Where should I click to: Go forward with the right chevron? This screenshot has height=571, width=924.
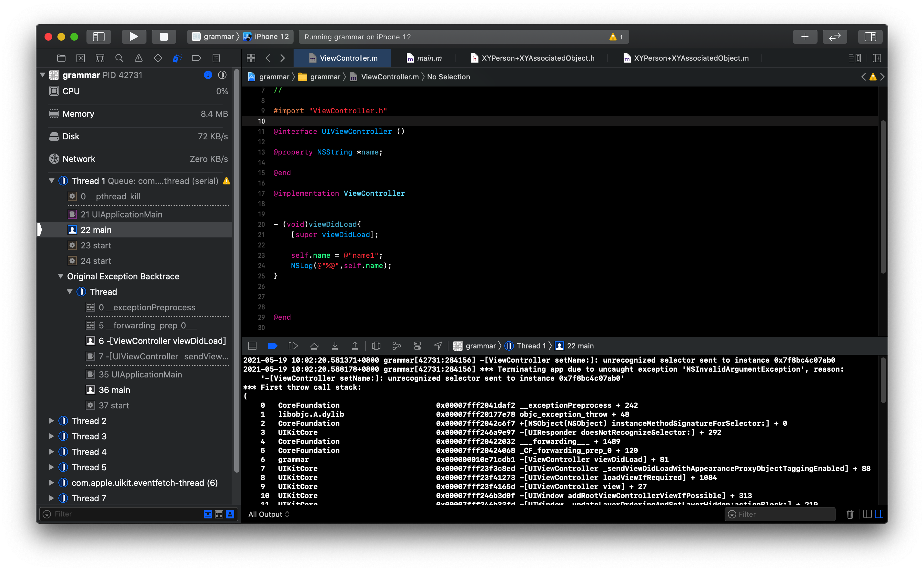pyautogui.click(x=282, y=58)
